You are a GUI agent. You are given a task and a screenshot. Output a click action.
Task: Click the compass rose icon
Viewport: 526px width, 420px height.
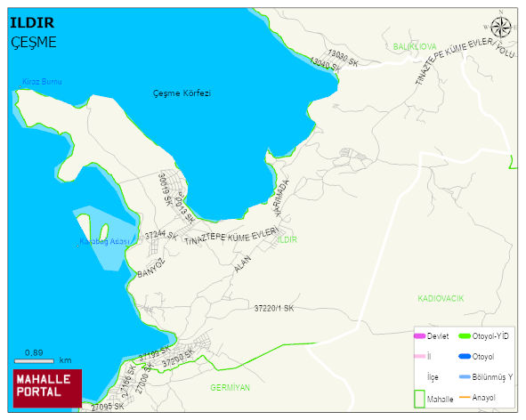(x=501, y=28)
